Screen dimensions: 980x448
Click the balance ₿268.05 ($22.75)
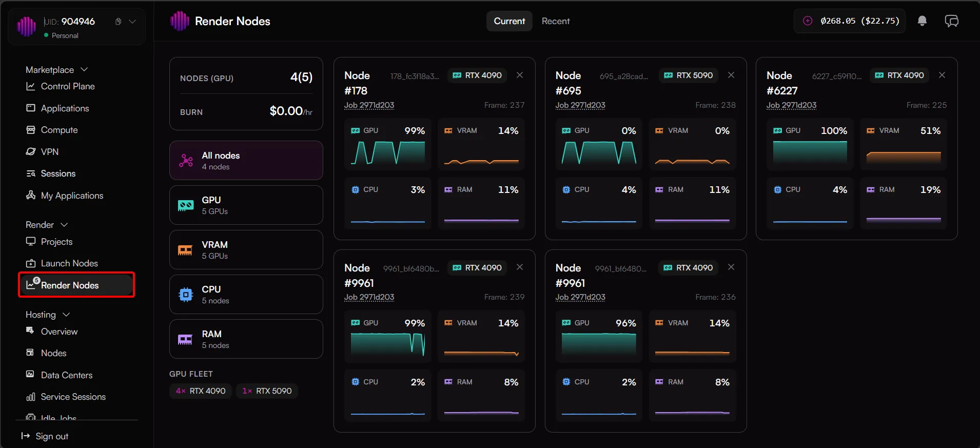point(860,21)
